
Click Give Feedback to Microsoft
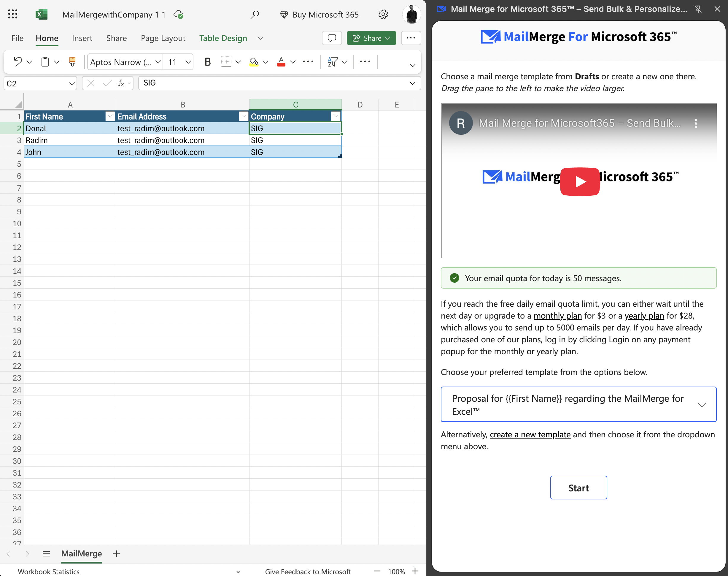[308, 572]
